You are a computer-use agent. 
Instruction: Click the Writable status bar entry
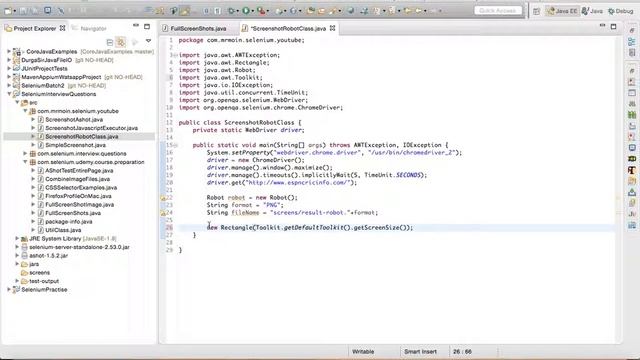pyautogui.click(x=363, y=351)
